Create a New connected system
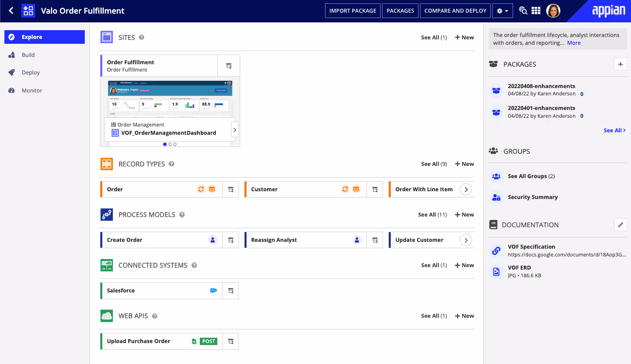 [464, 265]
